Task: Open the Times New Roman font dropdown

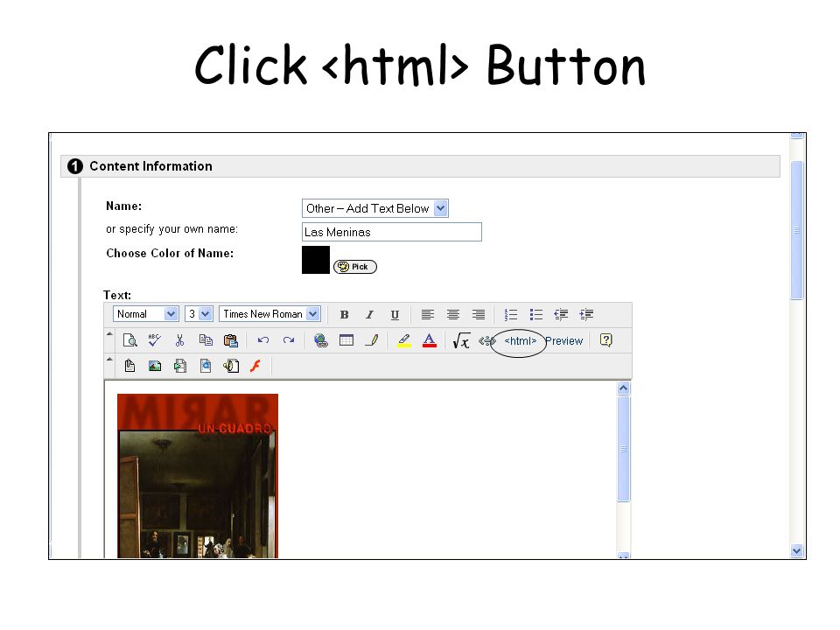Action: click(x=269, y=314)
